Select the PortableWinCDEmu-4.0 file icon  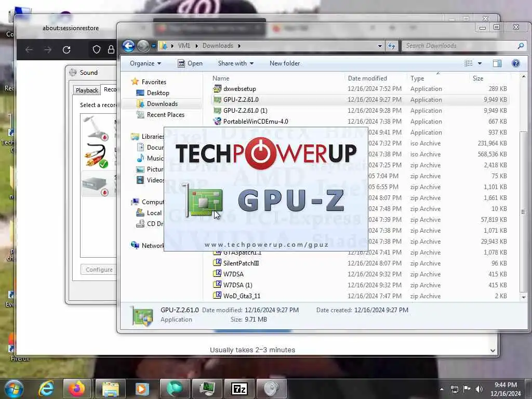tap(217, 122)
